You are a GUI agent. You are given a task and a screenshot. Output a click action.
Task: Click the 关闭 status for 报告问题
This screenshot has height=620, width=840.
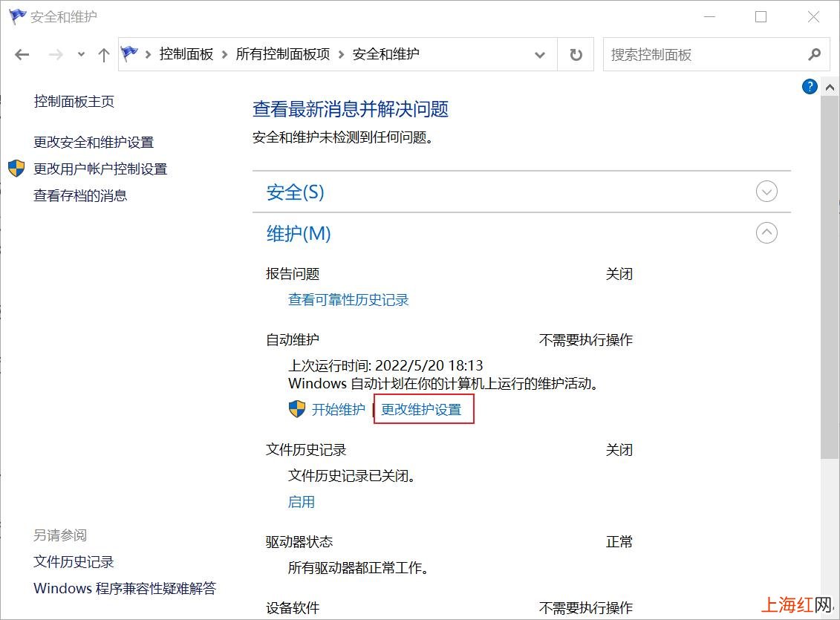pyautogui.click(x=619, y=273)
